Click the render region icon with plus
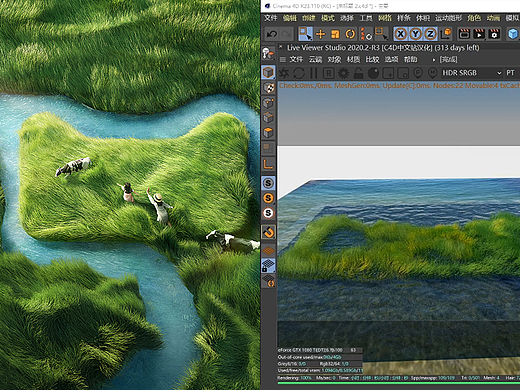The image size is (520, 390). click(x=388, y=73)
